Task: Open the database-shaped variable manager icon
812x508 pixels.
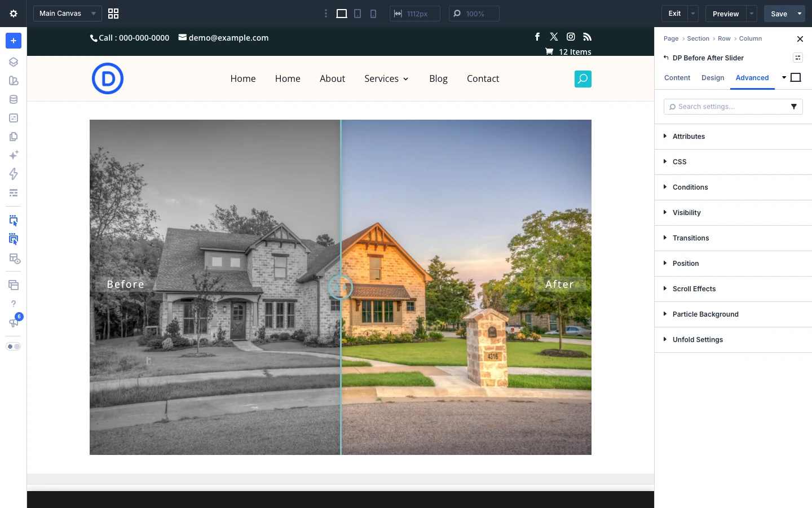Action: (x=14, y=99)
